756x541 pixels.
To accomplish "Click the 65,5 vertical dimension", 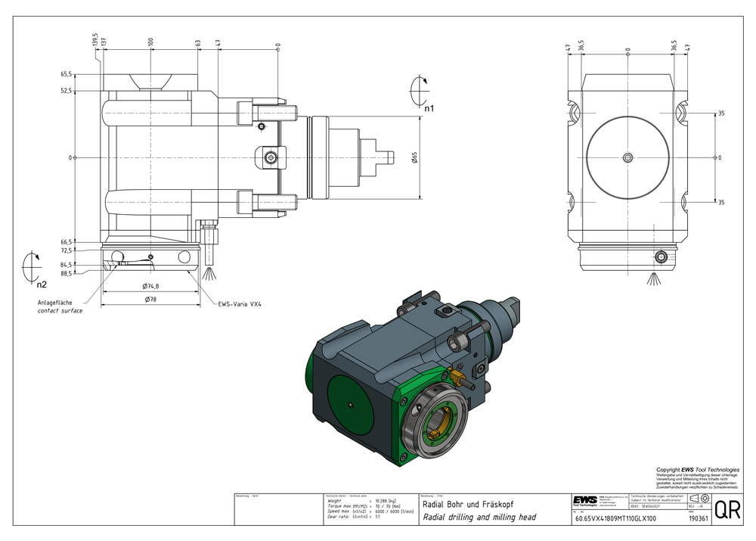I will coord(67,74).
